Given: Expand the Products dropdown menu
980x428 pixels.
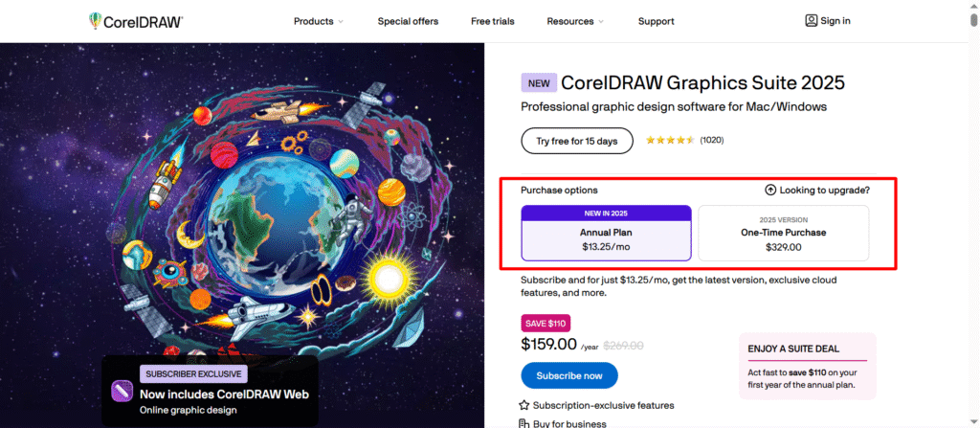Looking at the screenshot, I should click(x=319, y=21).
